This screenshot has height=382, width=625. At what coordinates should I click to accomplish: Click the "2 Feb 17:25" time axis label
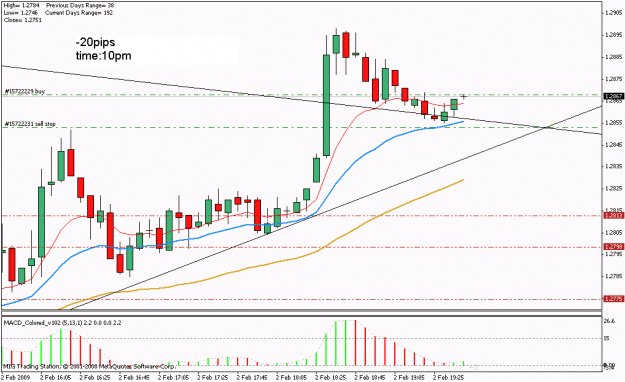(x=213, y=377)
